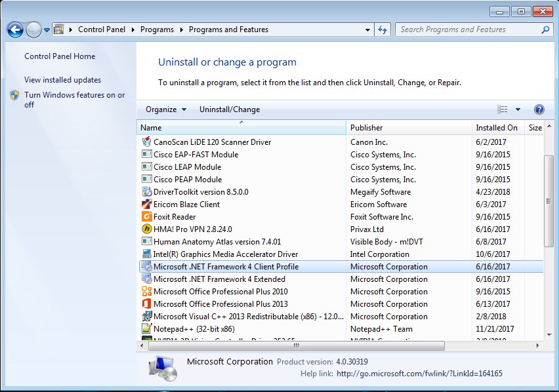Sort by Name column header
The width and height of the screenshot is (559, 392).
[241, 127]
